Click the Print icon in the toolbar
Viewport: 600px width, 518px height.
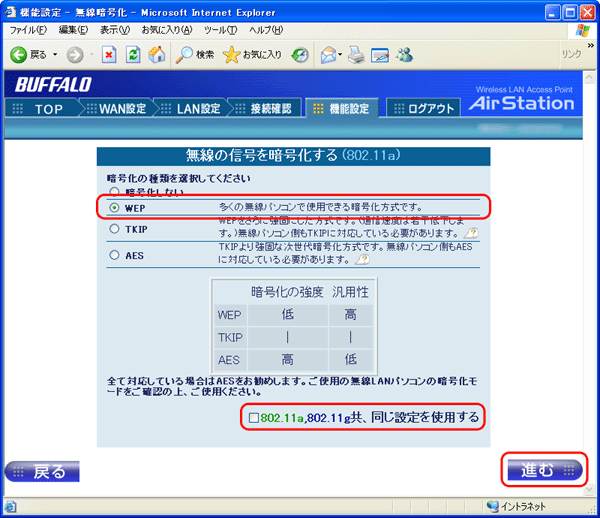tap(356, 54)
